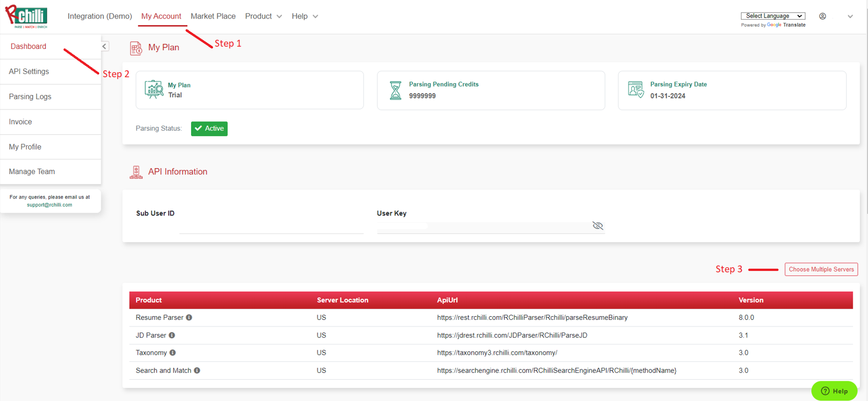The width and height of the screenshot is (868, 401).
Task: Click the 9999999 pending credits value
Action: pyautogui.click(x=422, y=96)
